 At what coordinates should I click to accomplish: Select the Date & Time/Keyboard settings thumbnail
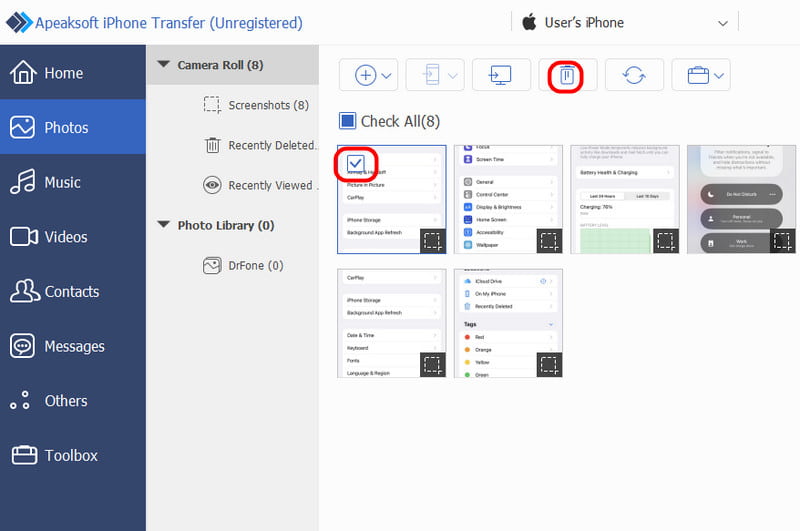392,323
